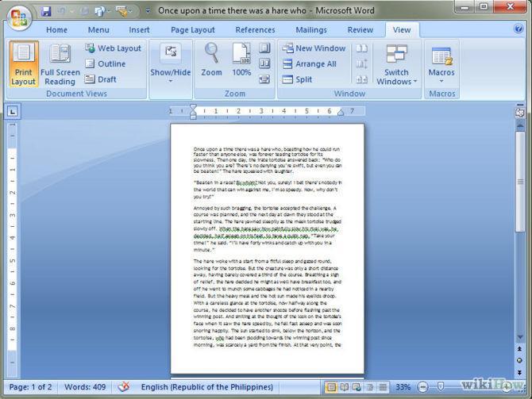This screenshot has width=532, height=399.
Task: Click the tab selector L button
Action: pos(13,111)
